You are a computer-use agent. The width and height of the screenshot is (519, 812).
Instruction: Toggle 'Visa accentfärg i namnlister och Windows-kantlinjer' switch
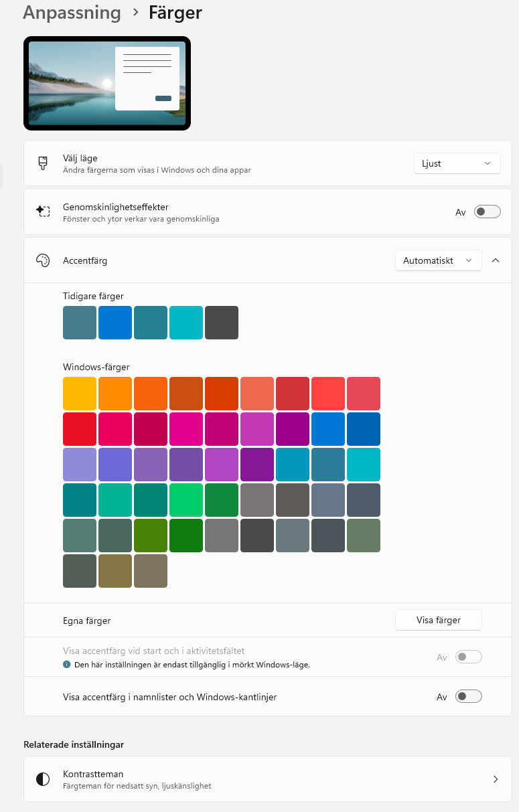pyautogui.click(x=469, y=697)
